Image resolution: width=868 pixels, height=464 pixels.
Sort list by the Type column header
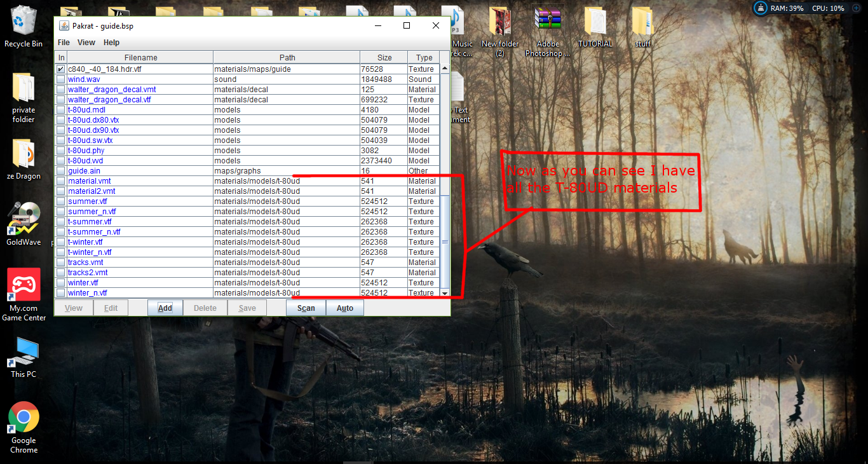pos(424,58)
